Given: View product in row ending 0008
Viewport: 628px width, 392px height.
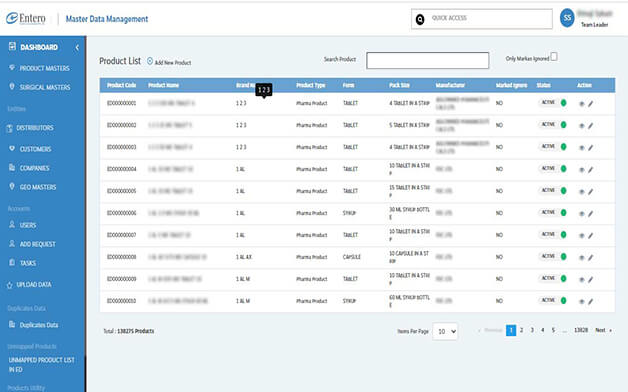Looking at the screenshot, I should (582, 257).
